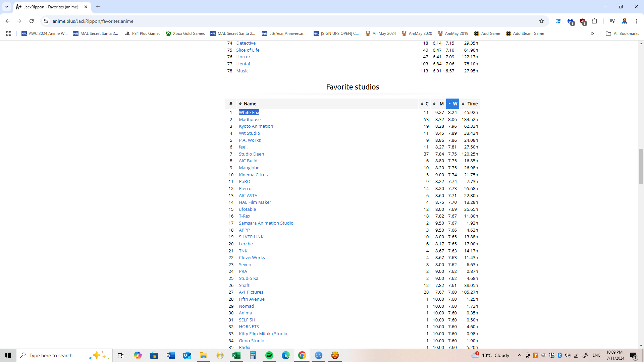644x362 pixels.
Task: Open the media control toolbar icon
Action: 612,21
